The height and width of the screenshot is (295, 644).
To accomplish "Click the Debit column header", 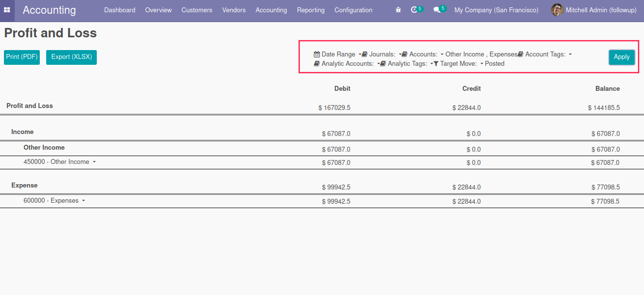I will point(342,88).
